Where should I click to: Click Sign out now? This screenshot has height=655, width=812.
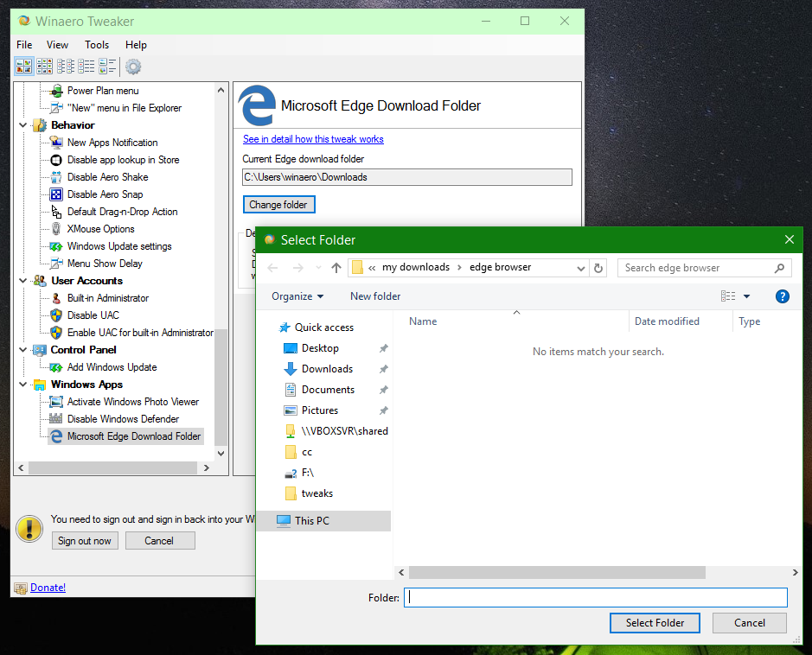(84, 540)
